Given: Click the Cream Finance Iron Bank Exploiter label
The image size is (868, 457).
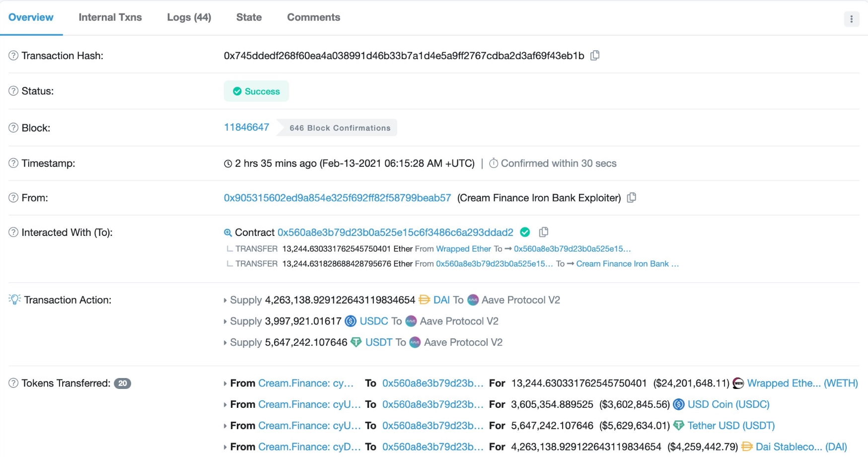Looking at the screenshot, I should (539, 198).
